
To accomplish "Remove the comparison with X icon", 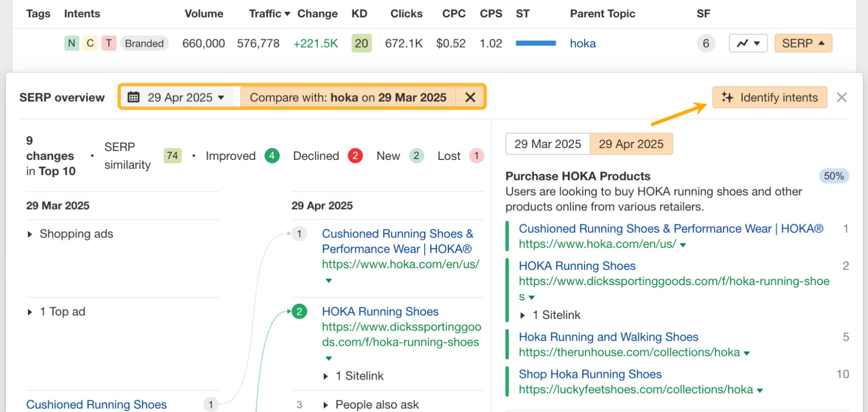I will tap(470, 97).
